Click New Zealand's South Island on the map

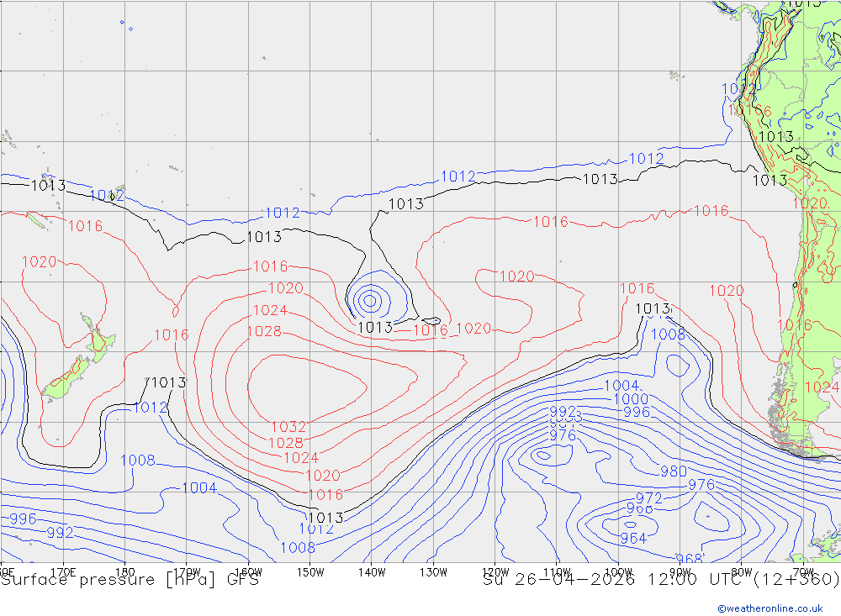click(65, 380)
